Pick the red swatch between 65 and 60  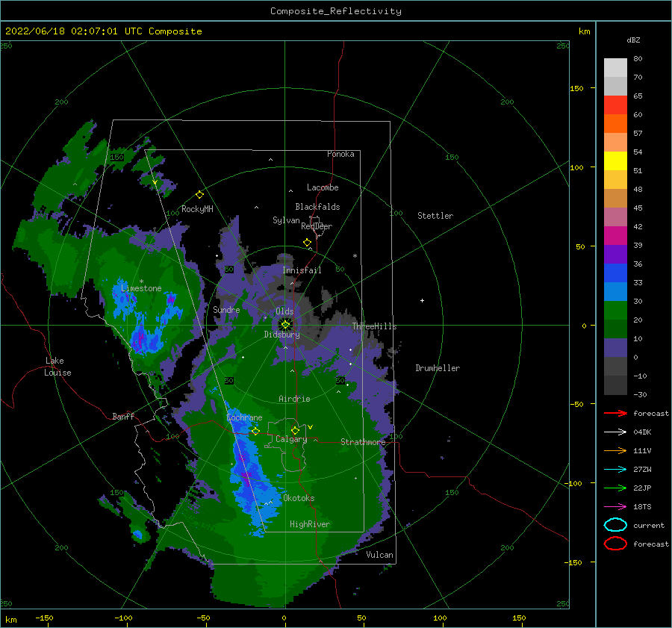coord(615,105)
